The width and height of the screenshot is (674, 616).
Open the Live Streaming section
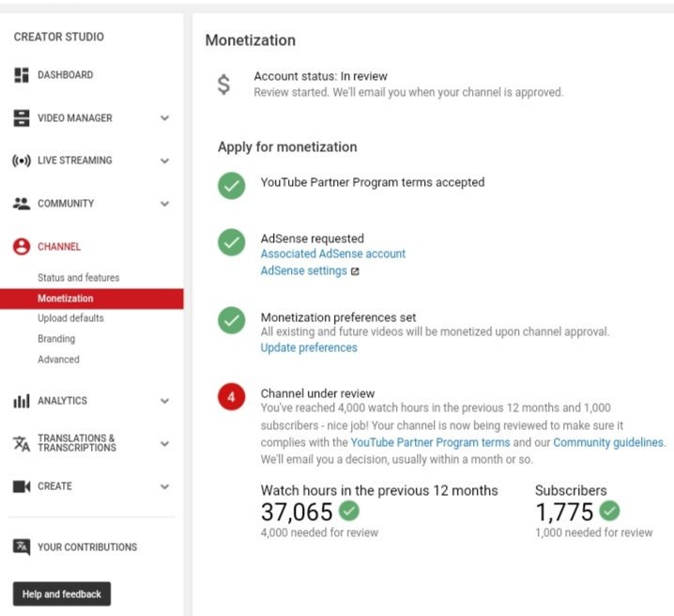(x=75, y=161)
